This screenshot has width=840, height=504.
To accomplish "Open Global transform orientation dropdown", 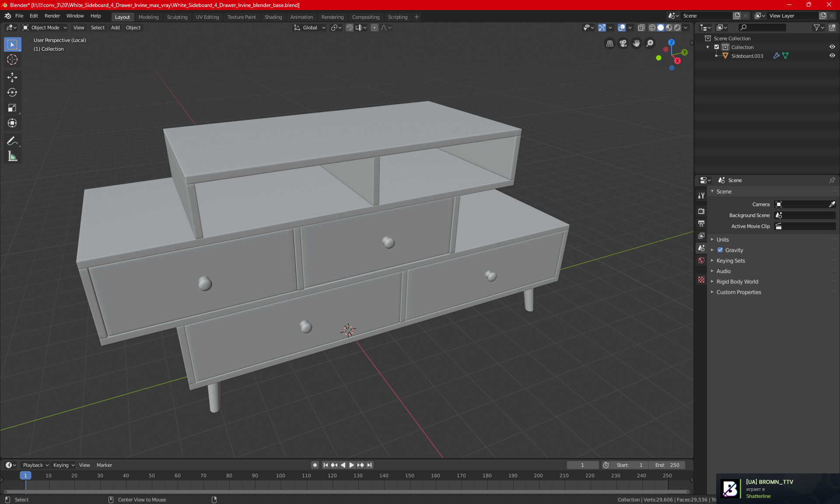I will click(x=310, y=28).
